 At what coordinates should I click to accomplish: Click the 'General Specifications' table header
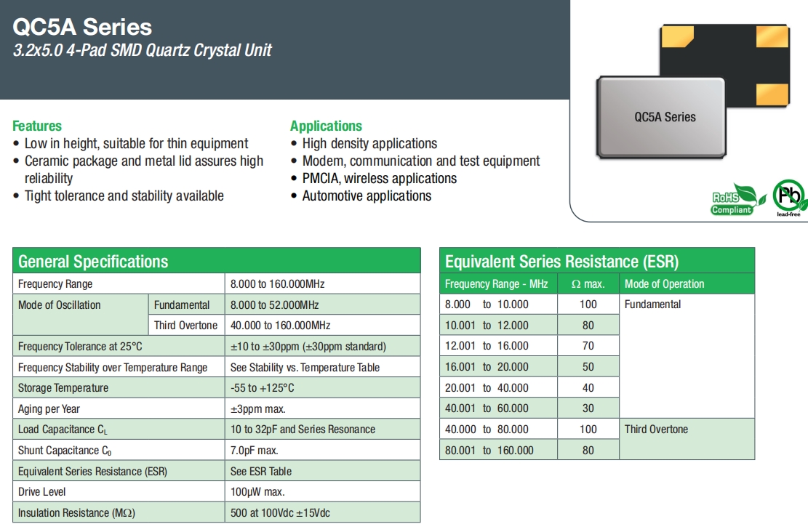click(x=217, y=261)
